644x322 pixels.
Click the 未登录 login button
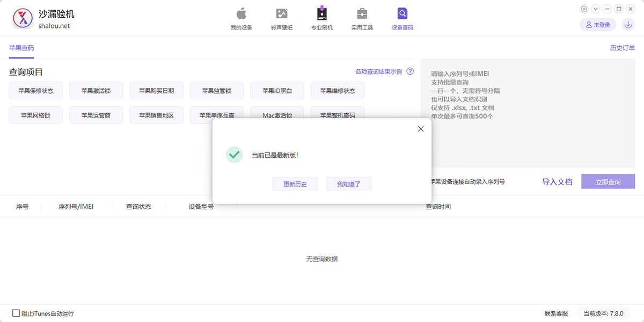598,25
